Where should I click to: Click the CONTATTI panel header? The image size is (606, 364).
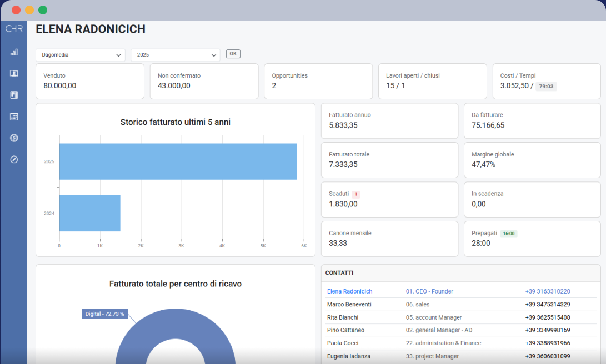coord(338,272)
